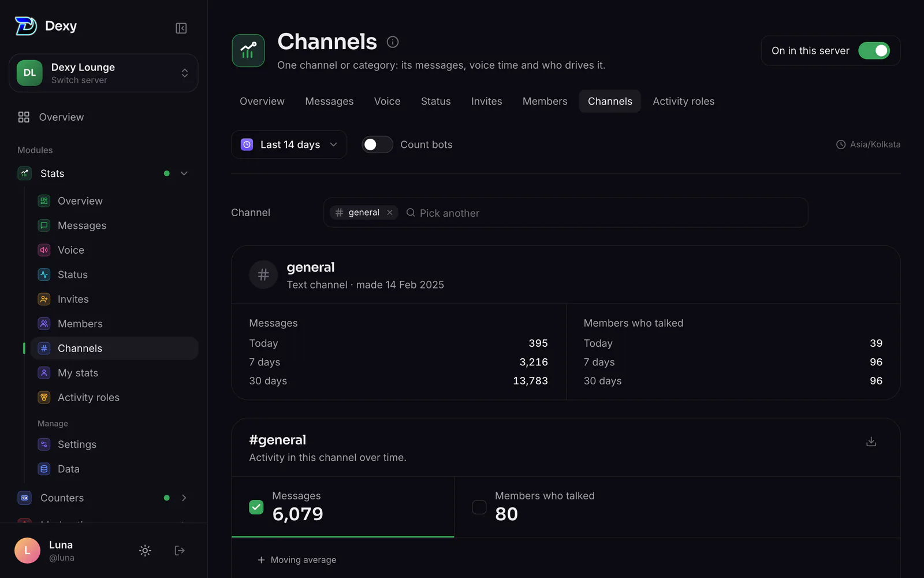Open My stats sidebar item

coord(114,373)
